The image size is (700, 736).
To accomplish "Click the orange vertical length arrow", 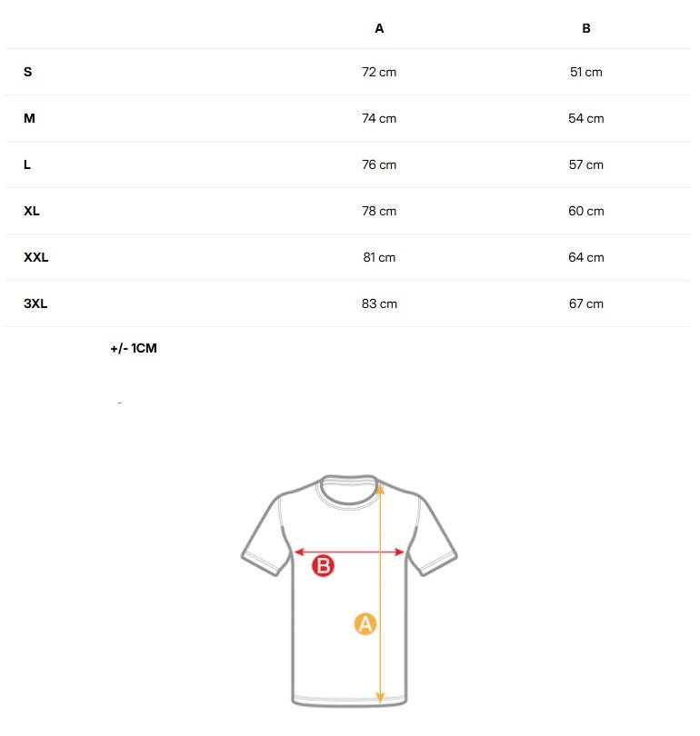I will 380,593.
